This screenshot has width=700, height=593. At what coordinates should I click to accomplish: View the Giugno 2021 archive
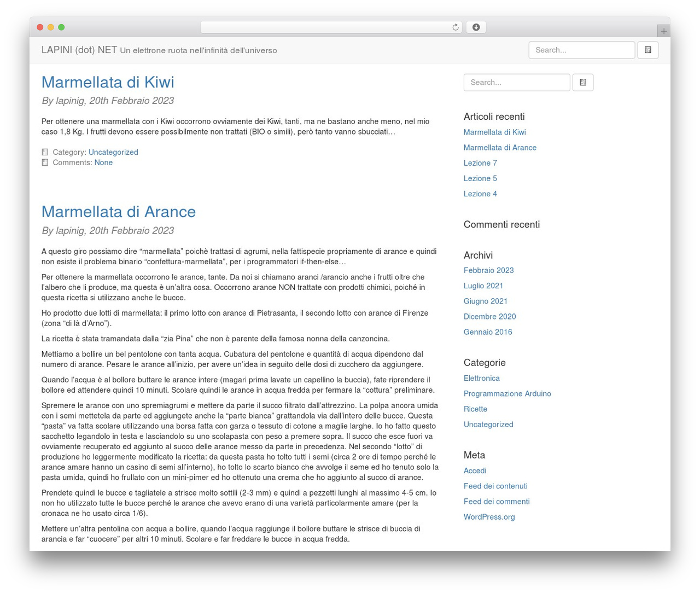[x=486, y=301]
